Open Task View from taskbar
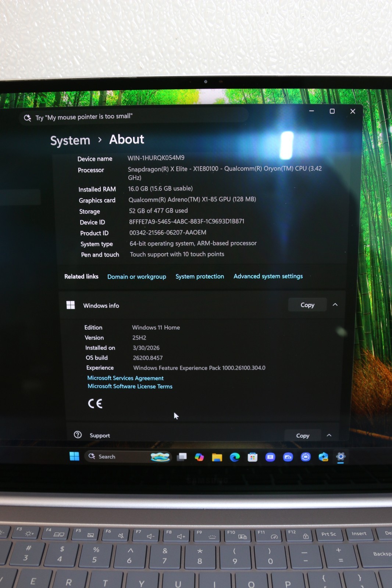This screenshot has width=392, height=588. [x=182, y=457]
